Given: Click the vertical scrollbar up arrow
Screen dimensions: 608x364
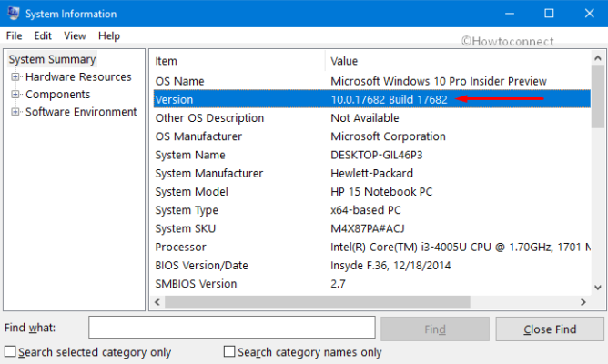Looking at the screenshot, I should 598,58.
